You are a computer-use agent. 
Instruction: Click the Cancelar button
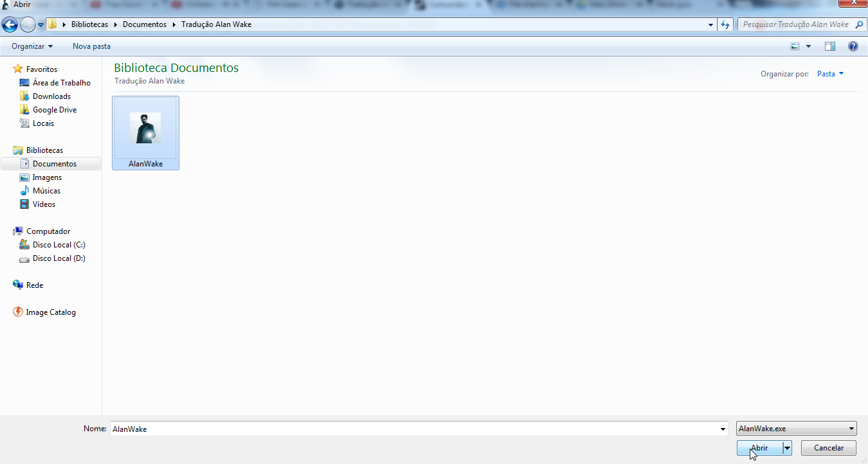point(829,448)
